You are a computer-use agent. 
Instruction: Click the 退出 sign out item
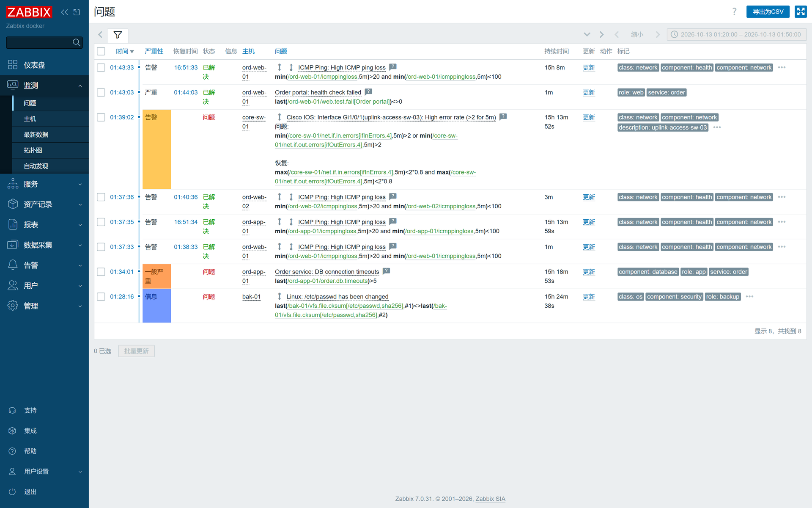pos(44,491)
